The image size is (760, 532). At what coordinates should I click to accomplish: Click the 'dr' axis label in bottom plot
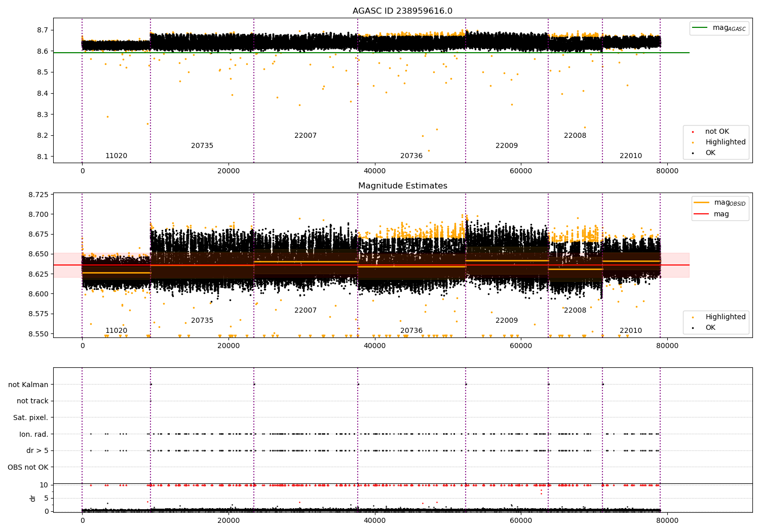(33, 498)
